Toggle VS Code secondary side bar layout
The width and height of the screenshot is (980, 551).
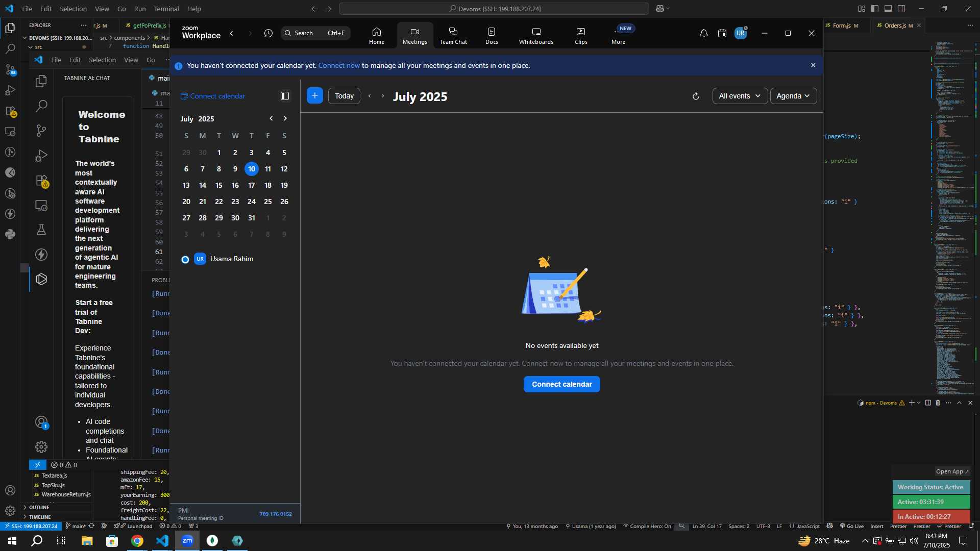click(901, 9)
